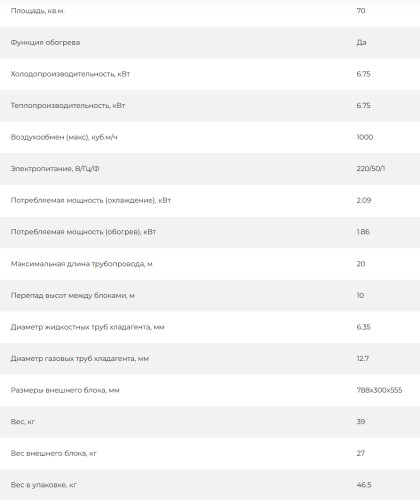
Task: Click the Вес в упаковке, кг label
Action: coord(44,485)
